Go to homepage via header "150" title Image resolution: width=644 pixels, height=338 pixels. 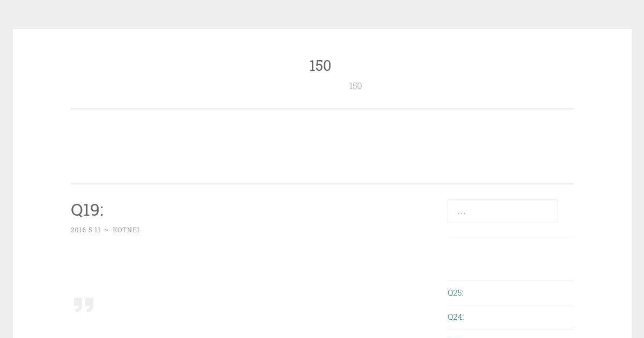click(320, 65)
